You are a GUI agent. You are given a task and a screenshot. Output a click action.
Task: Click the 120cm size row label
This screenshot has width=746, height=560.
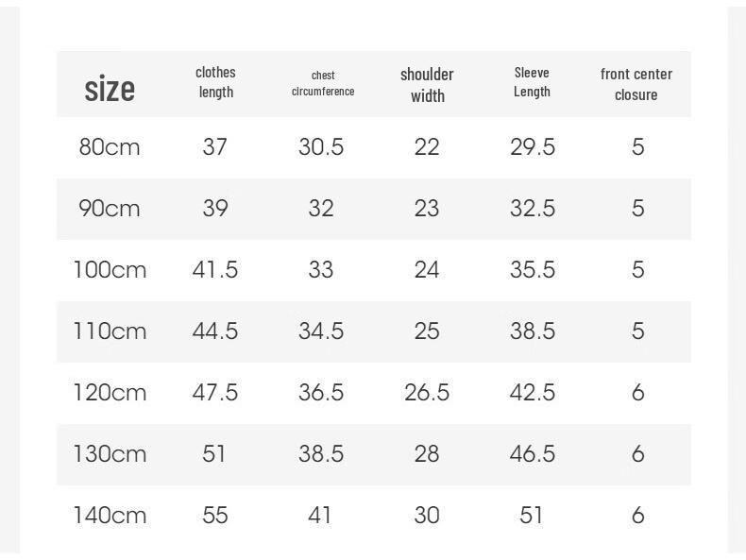(110, 393)
